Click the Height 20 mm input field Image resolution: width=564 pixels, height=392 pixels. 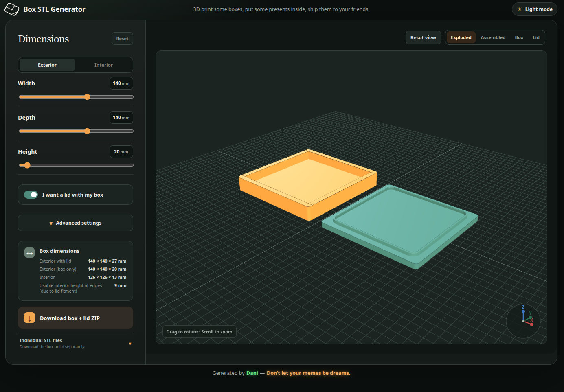(x=121, y=152)
